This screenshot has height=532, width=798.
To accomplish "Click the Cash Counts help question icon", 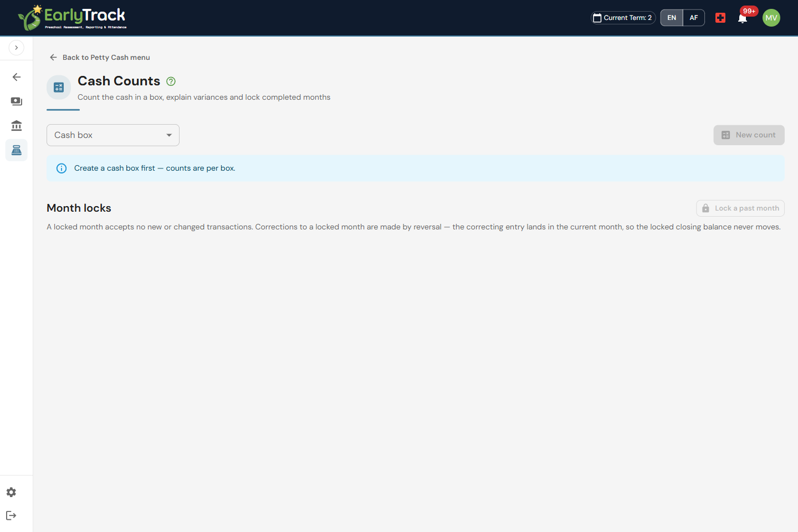I will click(171, 81).
